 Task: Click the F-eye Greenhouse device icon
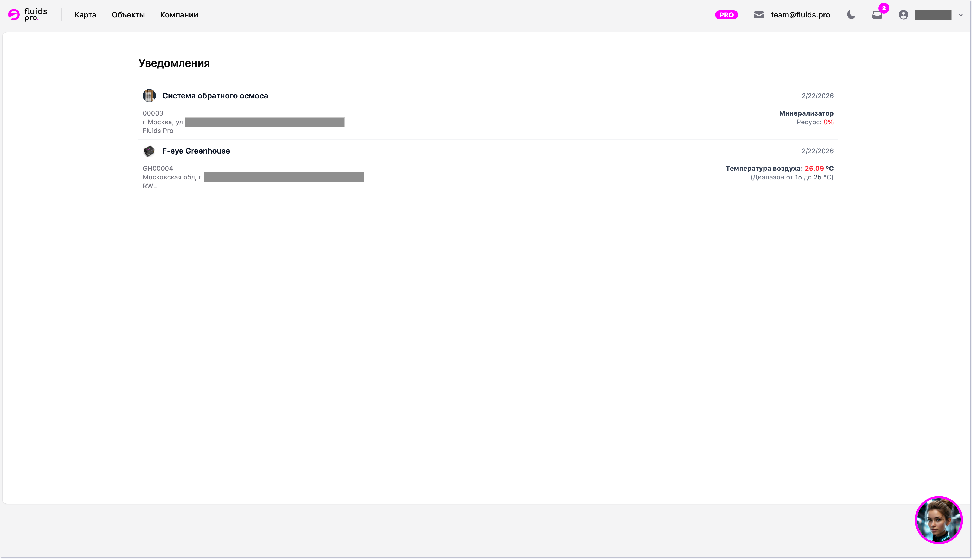point(149,151)
